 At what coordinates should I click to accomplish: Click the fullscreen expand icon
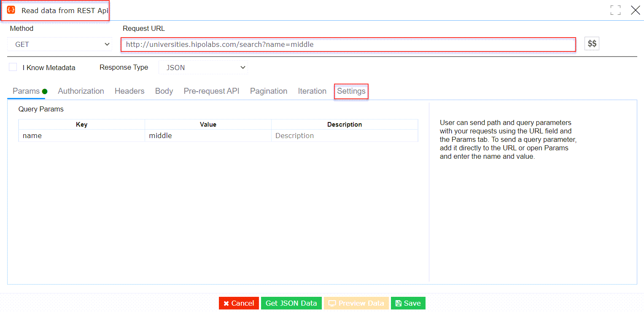pos(616,11)
